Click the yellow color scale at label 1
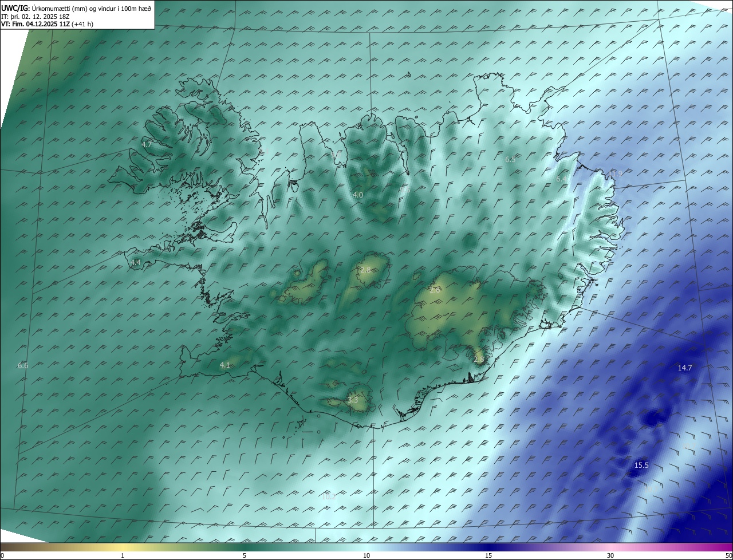Image resolution: width=733 pixels, height=560 pixels. click(123, 555)
